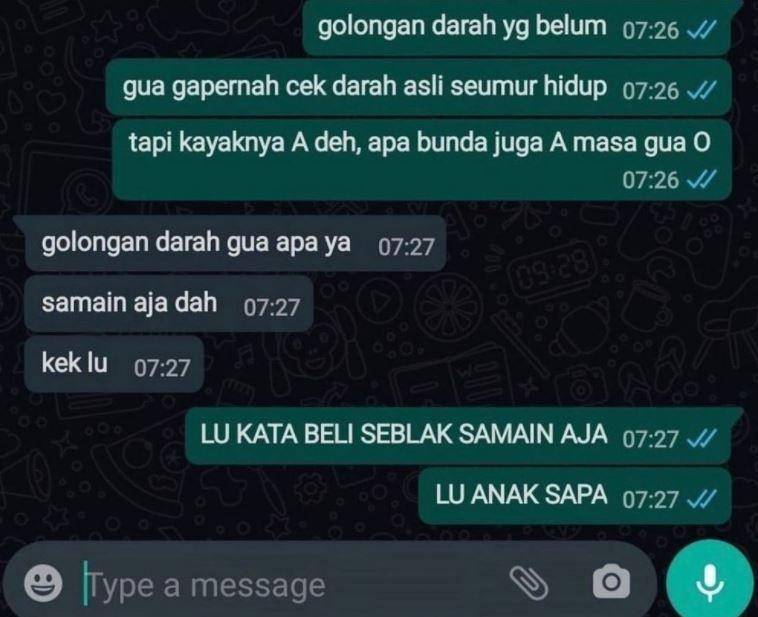Viewport: 758px width, 617px height.
Task: Tap message 'LU KATA BELI SEBLAK SAMAIN AJA'
Action: [458, 436]
